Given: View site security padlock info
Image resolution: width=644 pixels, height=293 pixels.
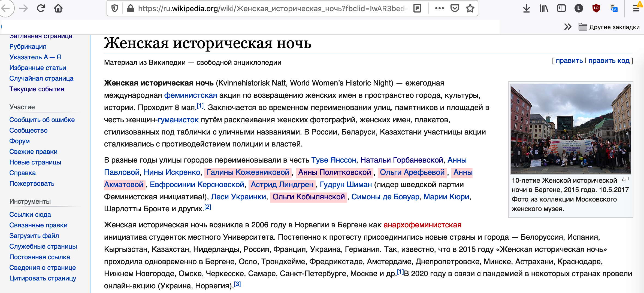Looking at the screenshot, I should (x=131, y=9).
